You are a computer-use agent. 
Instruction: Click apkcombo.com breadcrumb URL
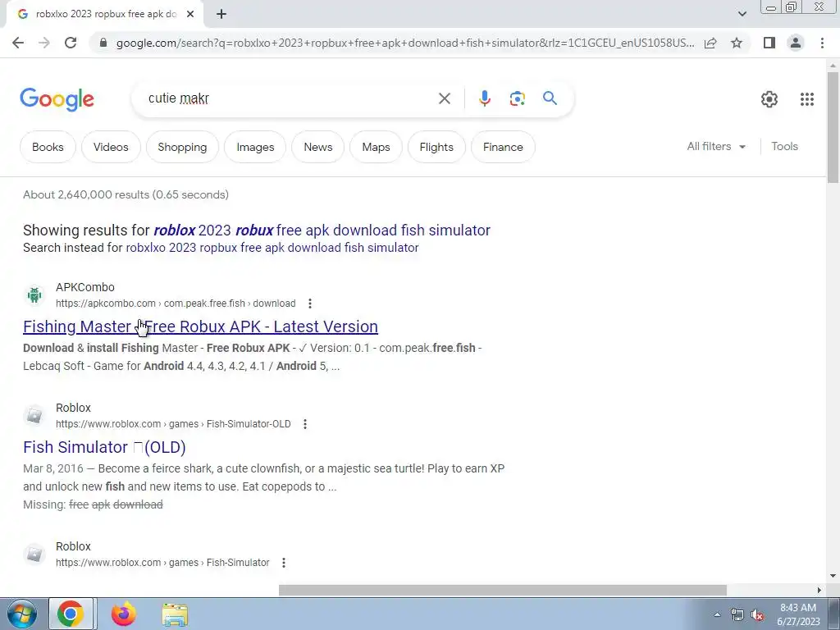[176, 304]
